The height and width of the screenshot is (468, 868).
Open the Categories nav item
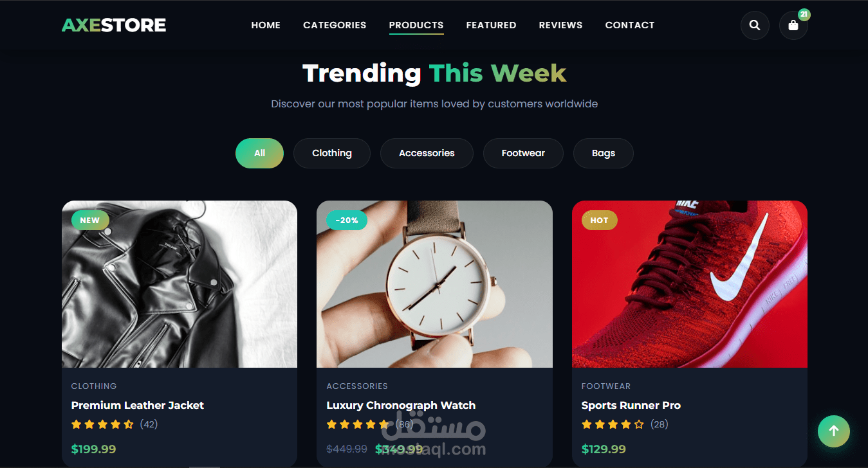click(x=335, y=25)
